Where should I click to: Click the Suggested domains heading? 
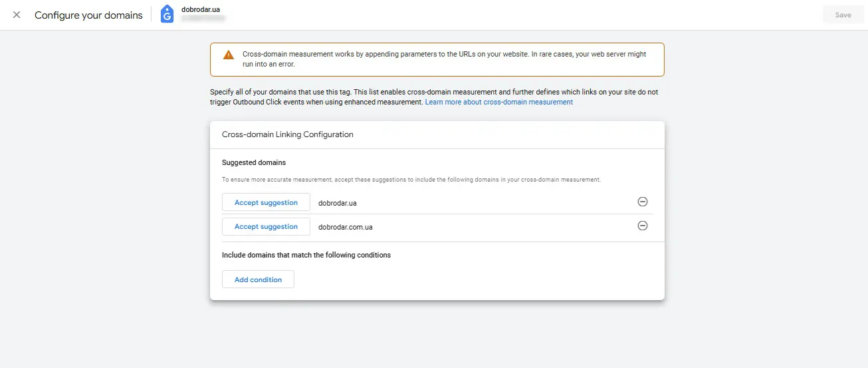coord(254,162)
